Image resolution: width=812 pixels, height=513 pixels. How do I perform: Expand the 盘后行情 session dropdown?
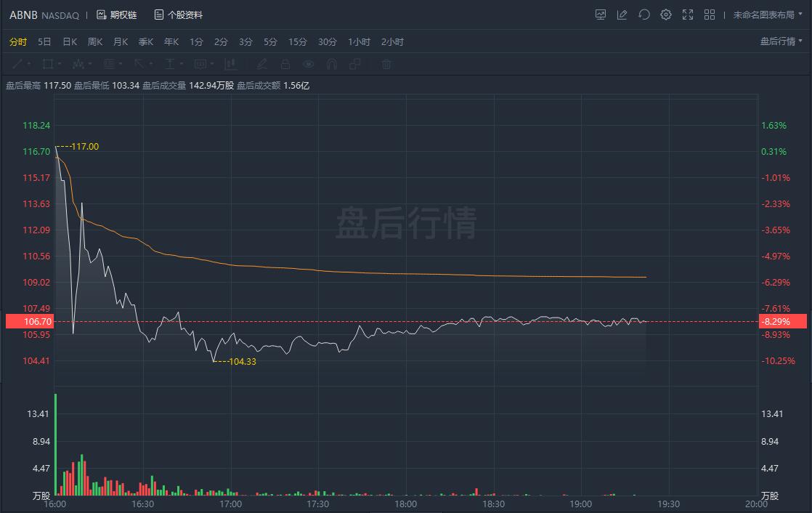pyautogui.click(x=781, y=41)
